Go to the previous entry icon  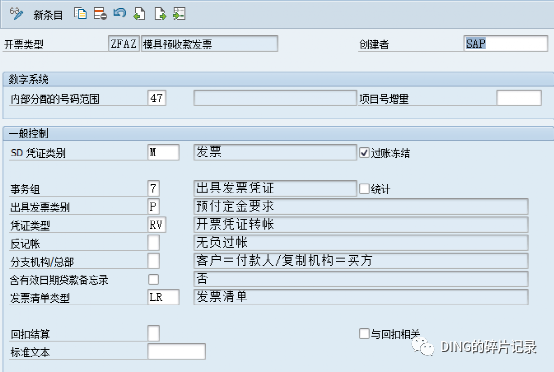click(x=139, y=14)
